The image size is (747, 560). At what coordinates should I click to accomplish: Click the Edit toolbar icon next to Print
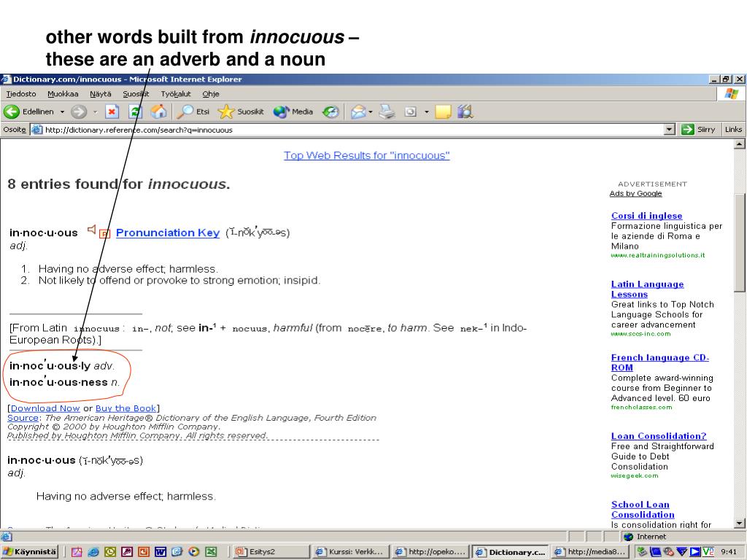click(x=410, y=112)
